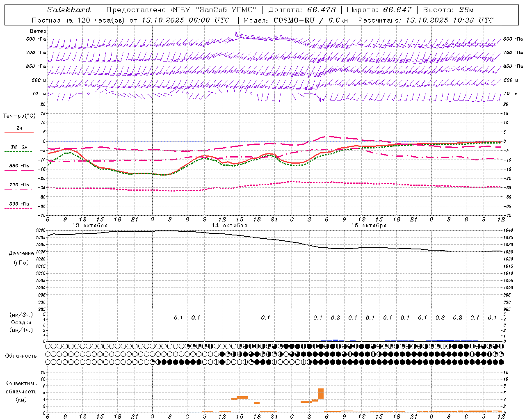Click the '500 м' wind level label on the left
525x420 pixels.
click(x=39, y=80)
